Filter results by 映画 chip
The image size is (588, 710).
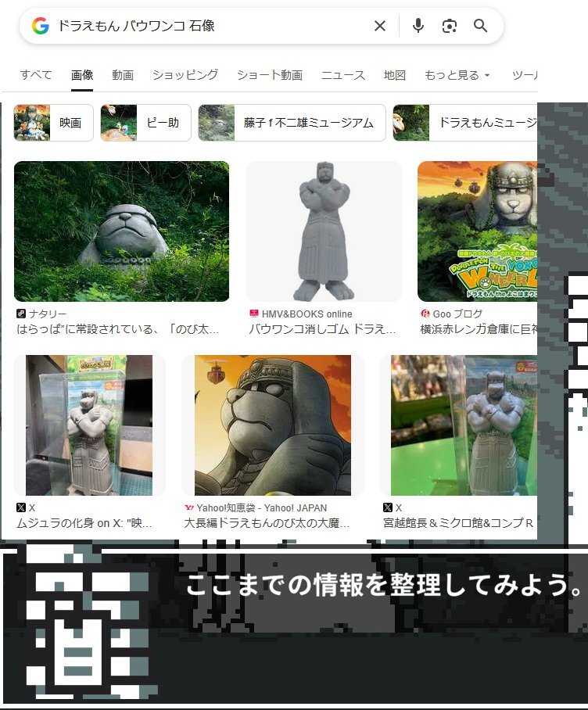[53, 123]
